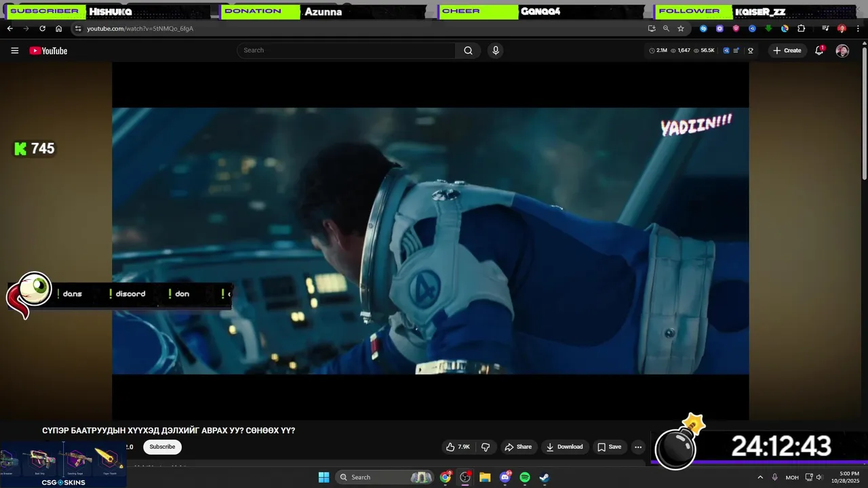This screenshot has height=488, width=868.
Task: Go back in the browser
Action: [x=9, y=28]
